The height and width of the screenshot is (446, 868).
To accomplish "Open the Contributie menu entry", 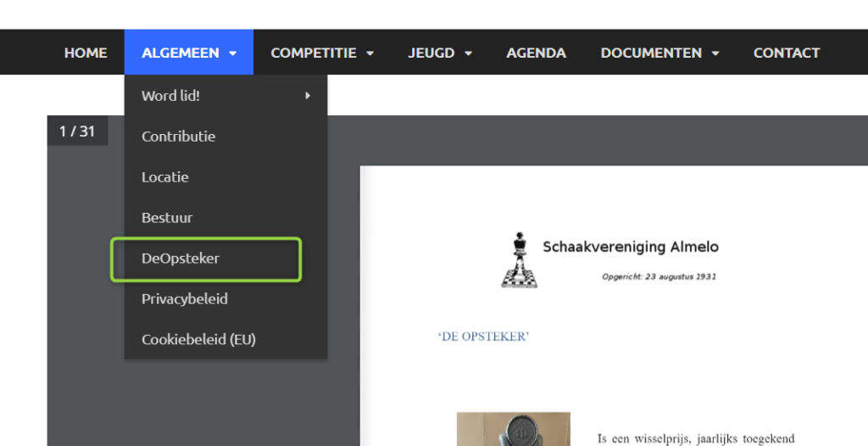I will 225,137.
